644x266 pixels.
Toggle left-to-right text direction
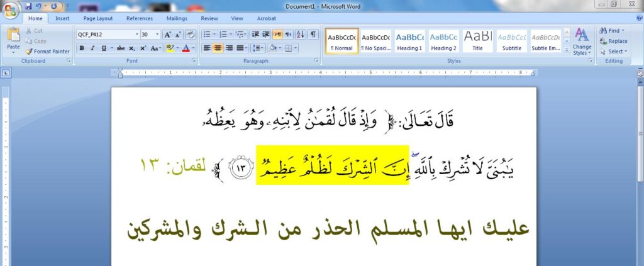[278, 35]
